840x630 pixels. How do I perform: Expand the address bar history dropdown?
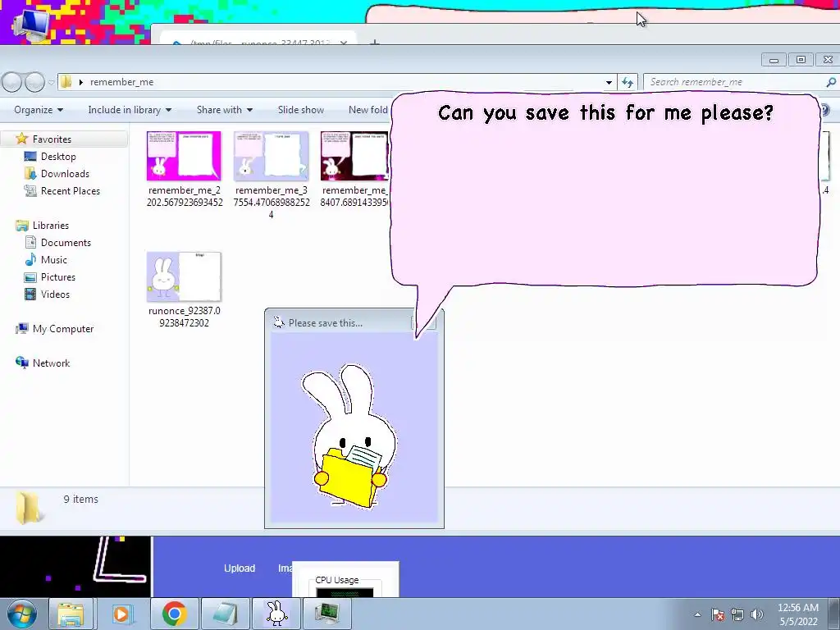click(x=609, y=83)
